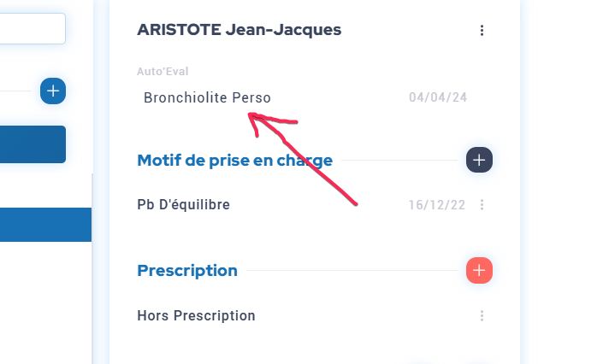Open the Bronchiolite Perso evaluation

point(207,97)
